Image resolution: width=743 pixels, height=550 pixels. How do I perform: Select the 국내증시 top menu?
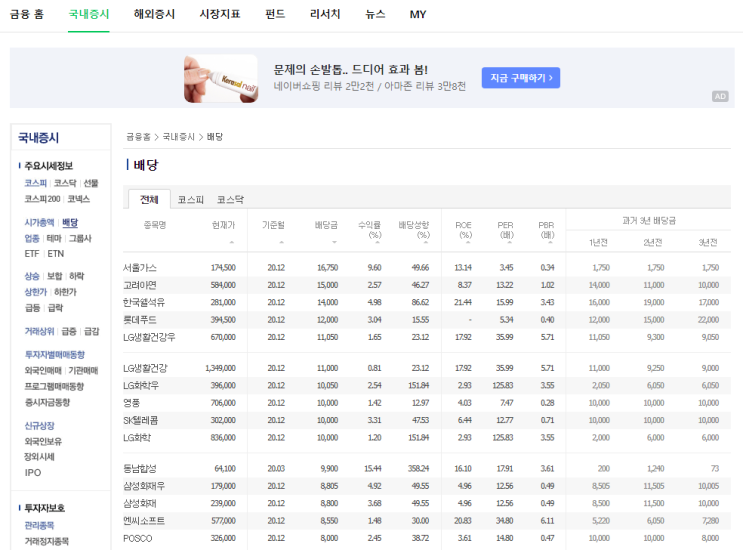pyautogui.click(x=89, y=14)
